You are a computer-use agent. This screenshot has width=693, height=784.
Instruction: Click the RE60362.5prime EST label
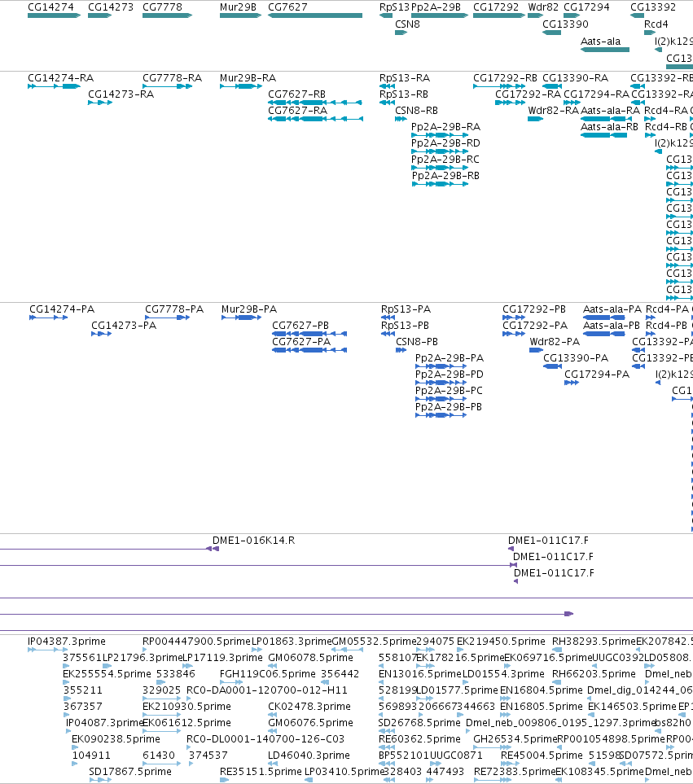(419, 739)
